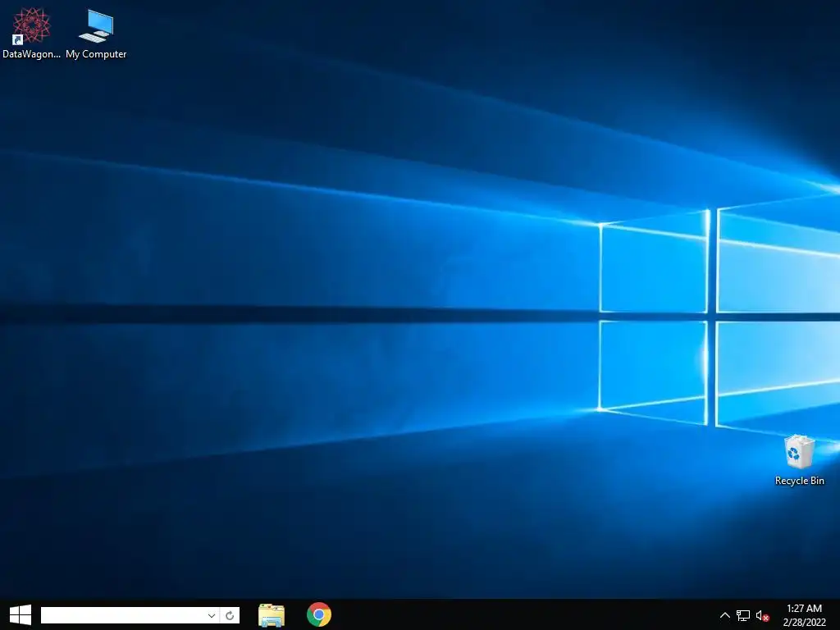Select the My Computer desktop icon

tap(96, 33)
